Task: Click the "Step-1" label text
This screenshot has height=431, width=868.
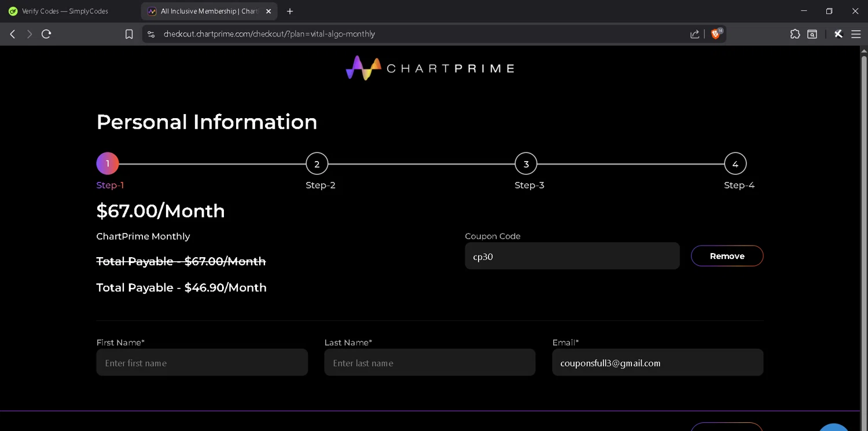Action: tap(110, 185)
